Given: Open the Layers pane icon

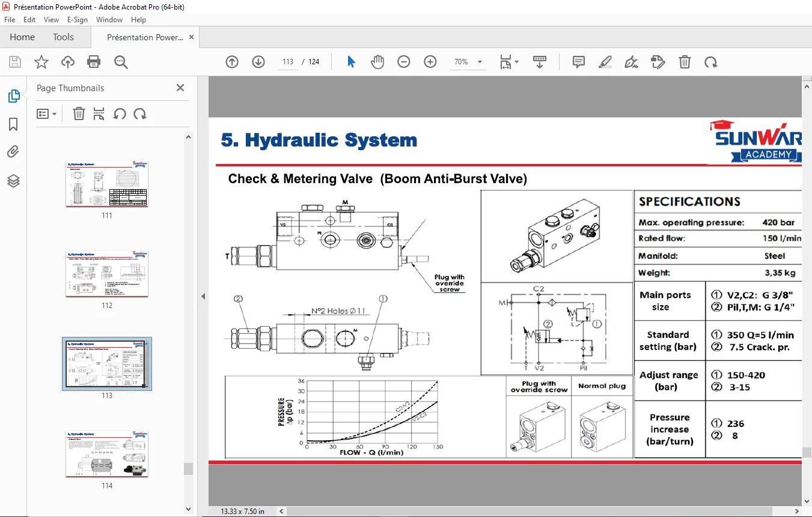Looking at the screenshot, I should [13, 181].
